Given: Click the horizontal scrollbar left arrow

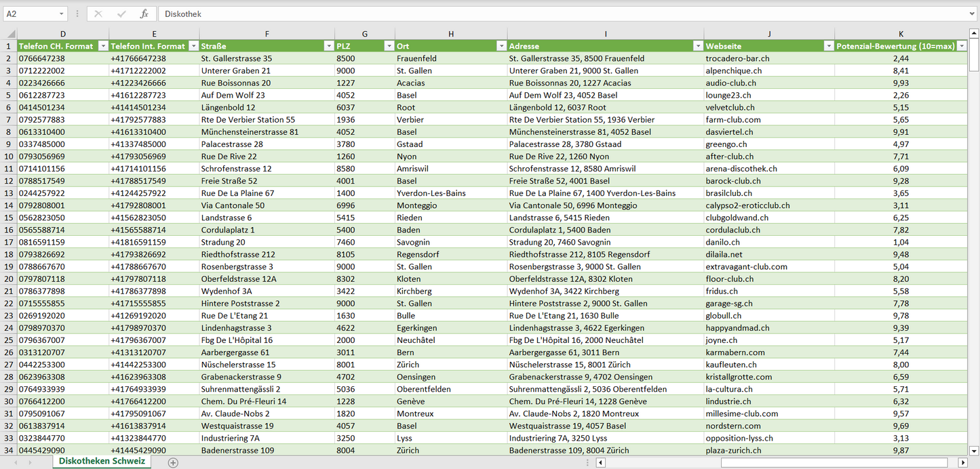Looking at the screenshot, I should (600, 462).
